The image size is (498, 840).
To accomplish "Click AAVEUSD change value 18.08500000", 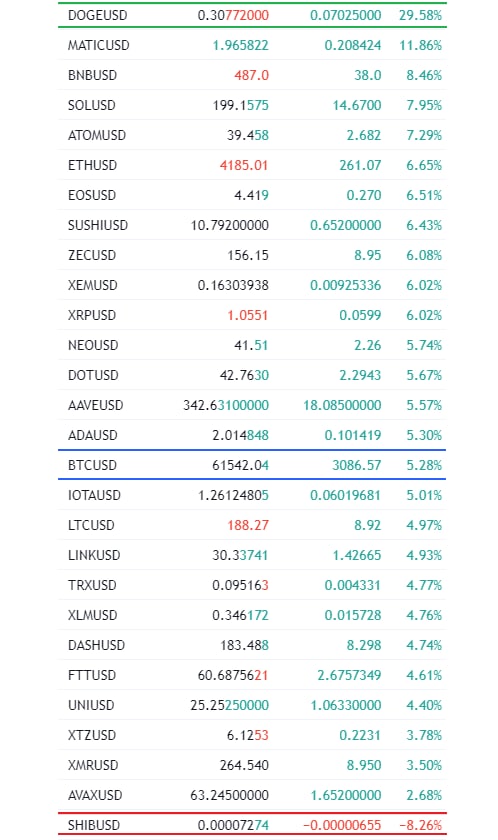I will (342, 405).
